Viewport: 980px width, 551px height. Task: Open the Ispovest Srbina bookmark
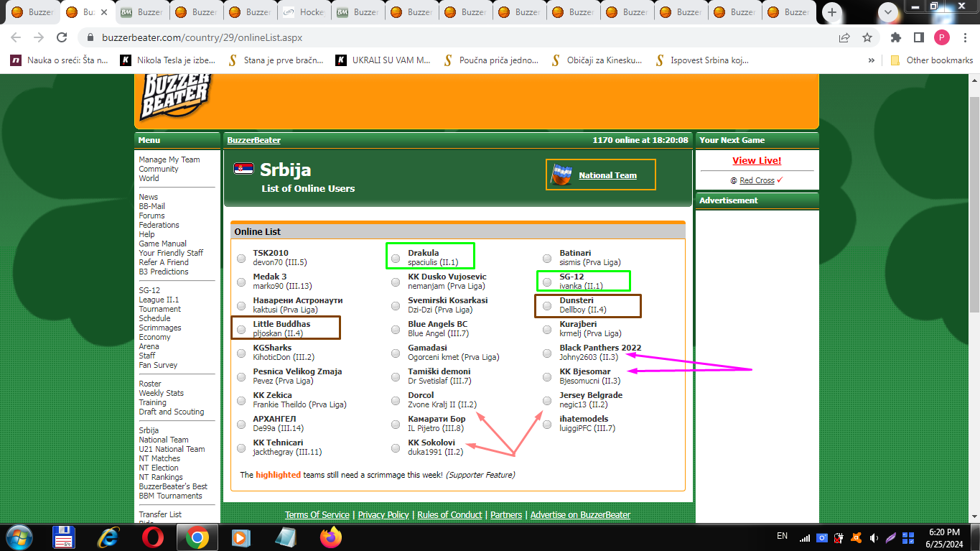(x=702, y=60)
